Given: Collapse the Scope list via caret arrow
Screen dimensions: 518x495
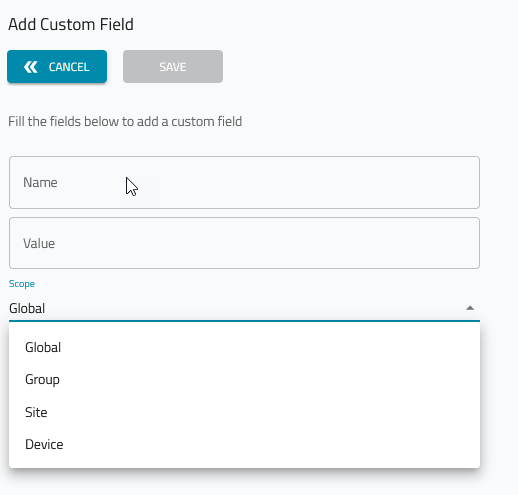Looking at the screenshot, I should [470, 308].
